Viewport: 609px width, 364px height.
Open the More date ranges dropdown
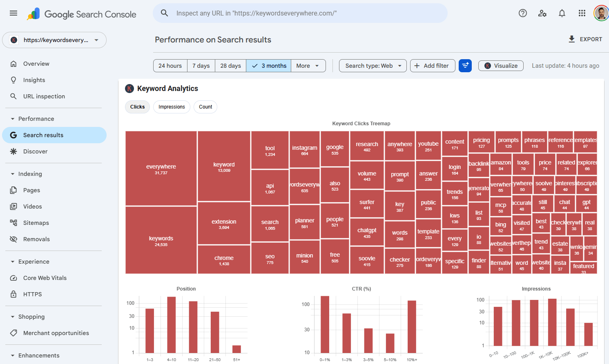point(308,66)
